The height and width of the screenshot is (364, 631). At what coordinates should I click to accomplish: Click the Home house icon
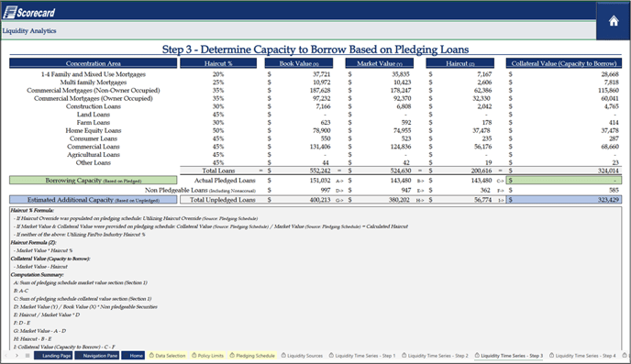point(614,21)
